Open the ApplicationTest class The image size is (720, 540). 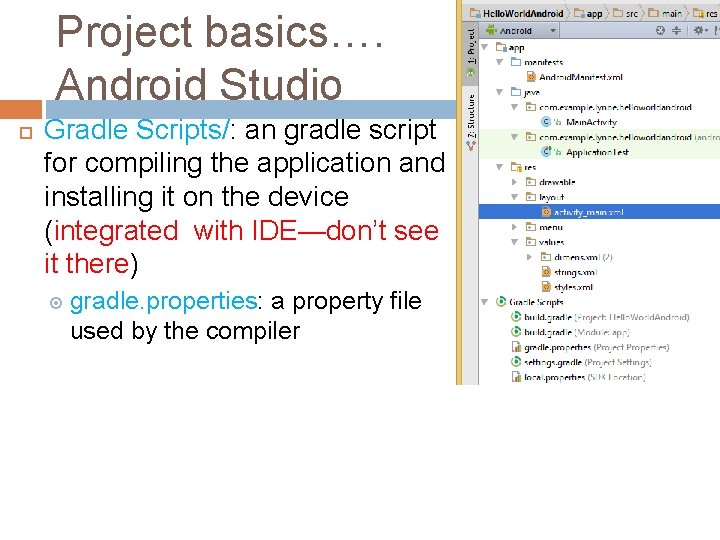click(597, 152)
